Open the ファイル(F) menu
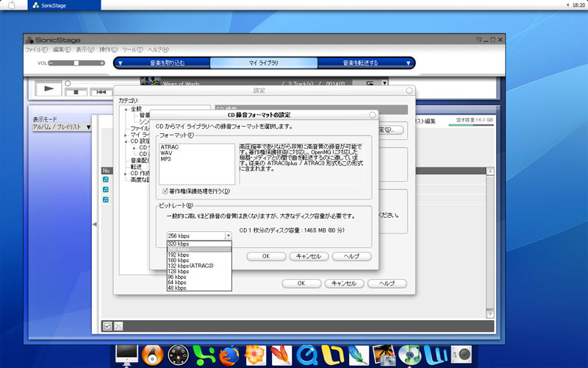Screen dimensions: 588x368 (x=36, y=49)
